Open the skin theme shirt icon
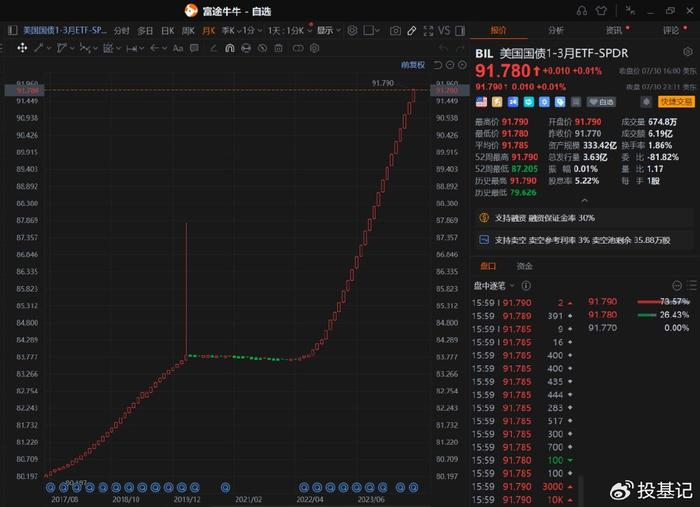Screen dimensions: 700x507 [x=601, y=11]
